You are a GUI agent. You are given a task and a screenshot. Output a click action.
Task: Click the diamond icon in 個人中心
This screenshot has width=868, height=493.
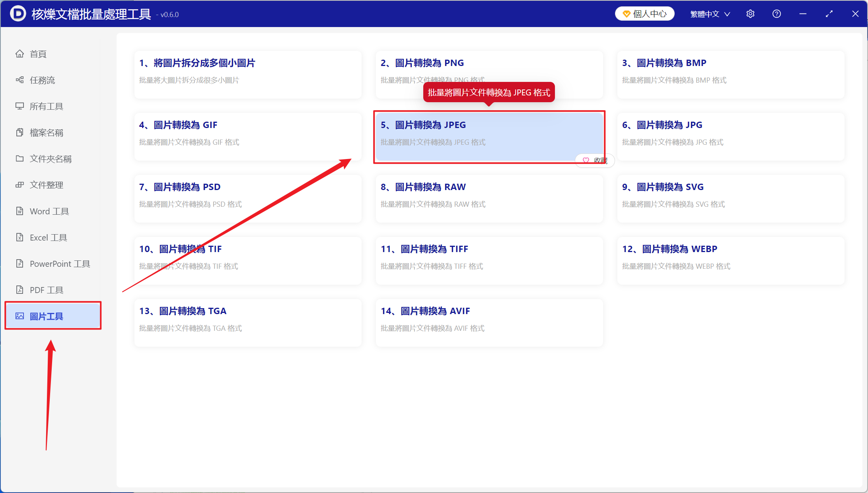[x=627, y=14]
